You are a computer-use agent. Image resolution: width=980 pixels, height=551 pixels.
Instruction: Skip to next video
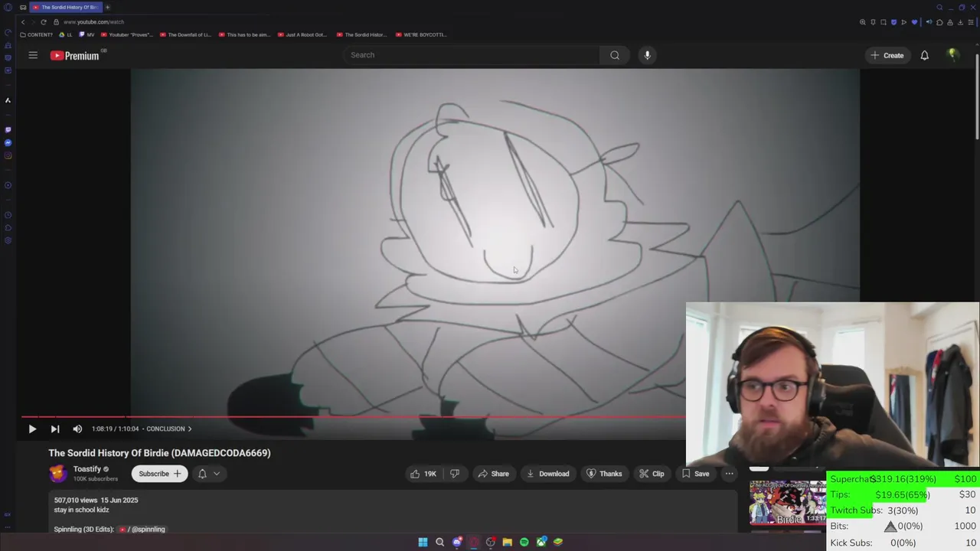(x=55, y=429)
